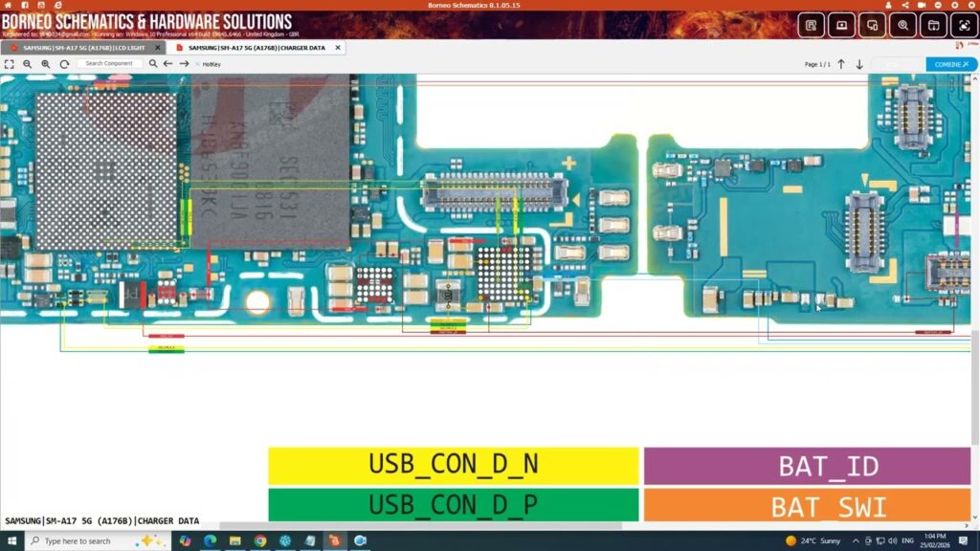
Task: Click the rotate/refresh view icon
Action: click(64, 64)
